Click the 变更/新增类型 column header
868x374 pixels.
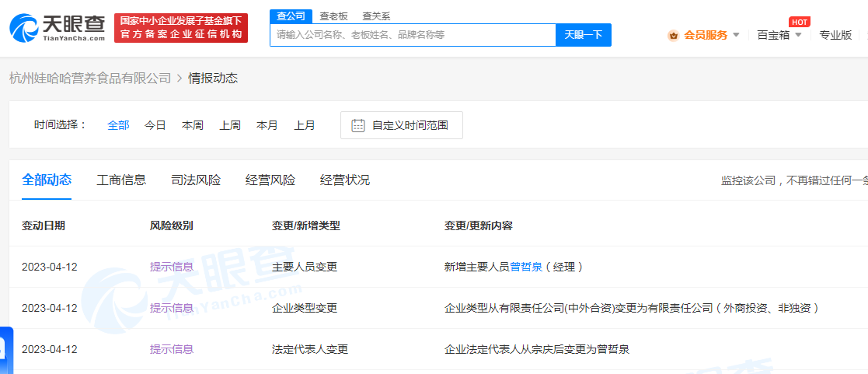[305, 225]
